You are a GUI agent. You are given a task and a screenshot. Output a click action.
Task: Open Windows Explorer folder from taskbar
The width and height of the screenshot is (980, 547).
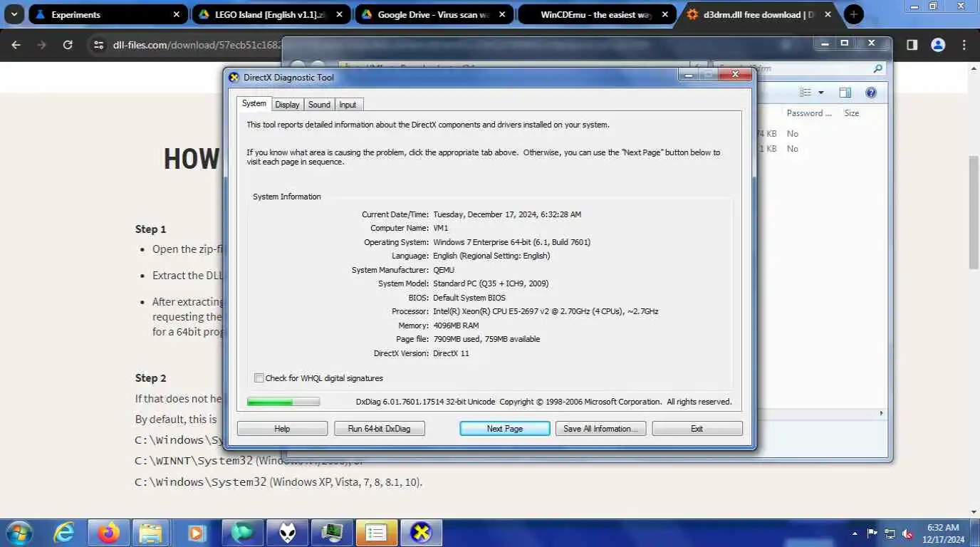(x=151, y=532)
